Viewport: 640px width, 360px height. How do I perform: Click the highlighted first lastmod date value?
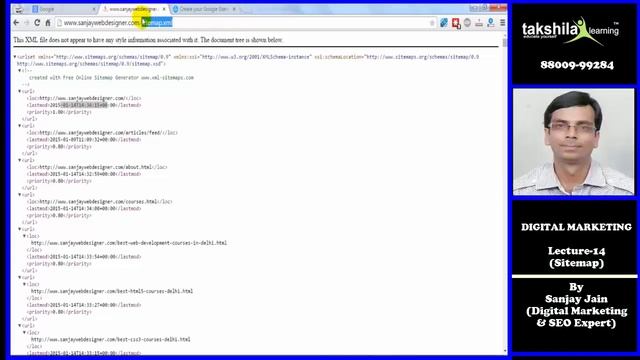click(83, 105)
